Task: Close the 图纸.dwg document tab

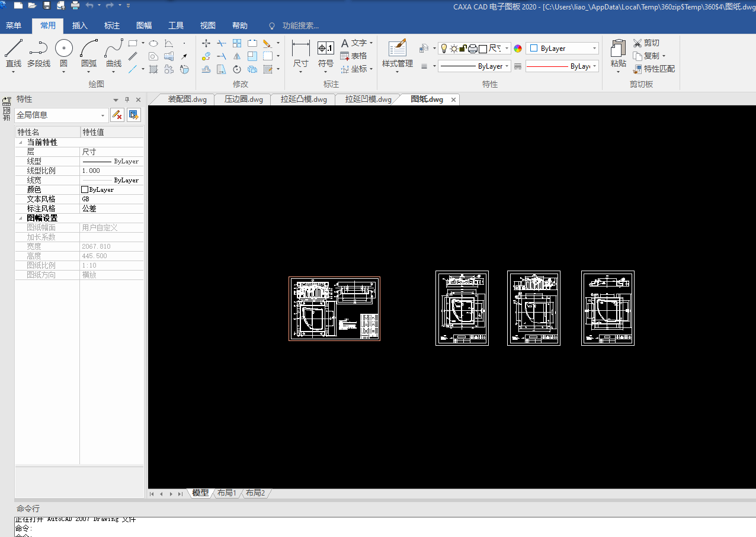Action: pos(454,99)
